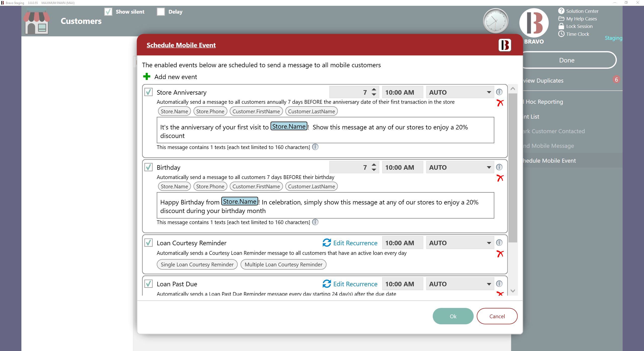Increase Birthday days stepper
644x351 pixels.
tap(374, 164)
